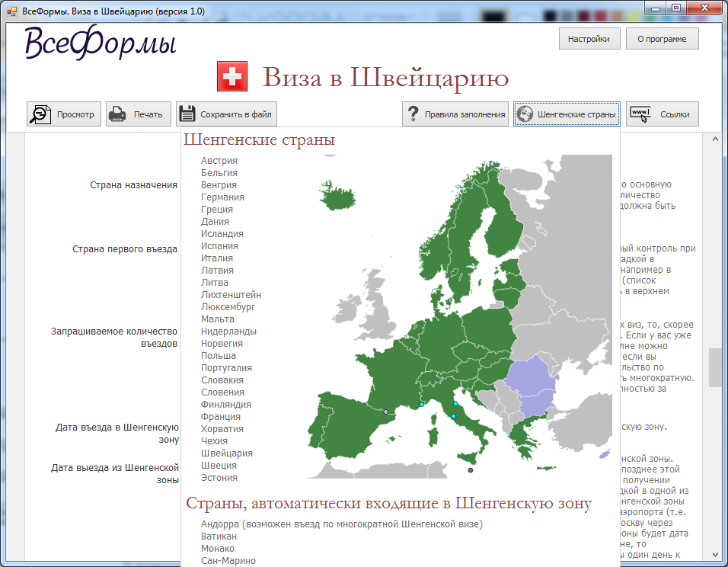The image size is (728, 567).
Task: Open the Настройки settings button
Action: pyautogui.click(x=589, y=39)
